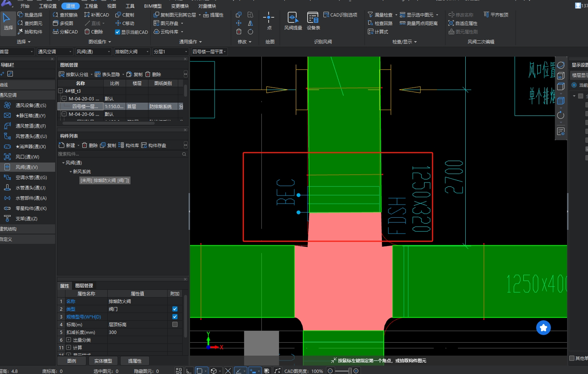
Task: Click blue favorite star floating button
Action: pos(543,327)
